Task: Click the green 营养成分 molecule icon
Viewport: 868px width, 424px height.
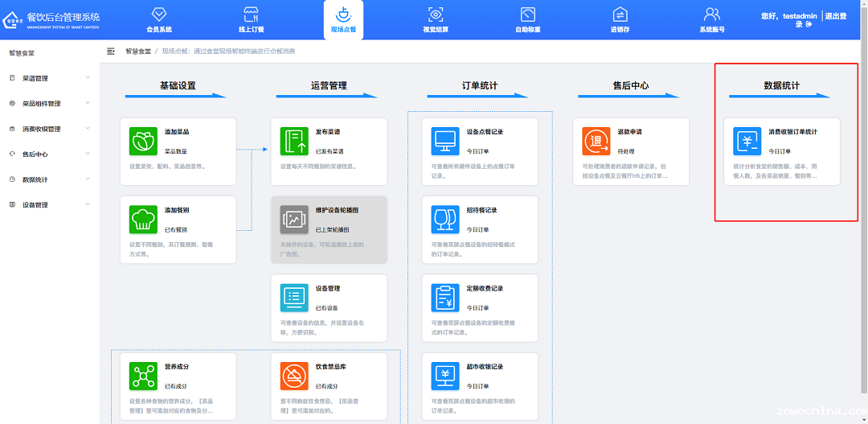Action: tap(143, 376)
